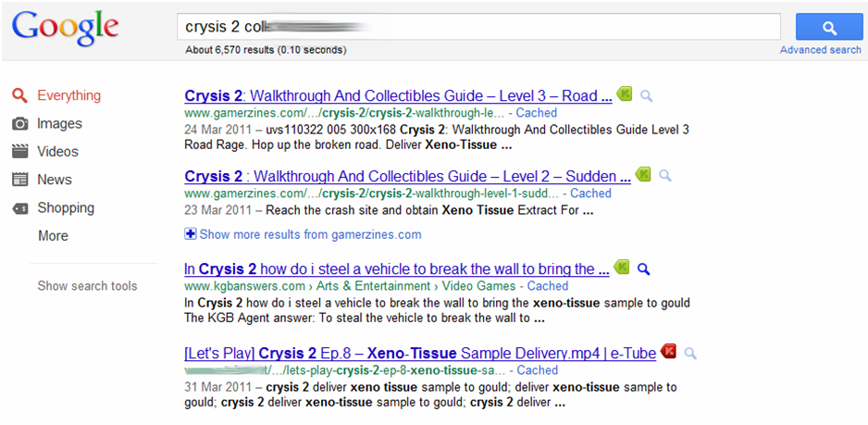Click the blue search magnifier button
This screenshot has width=868, height=425.
(829, 27)
